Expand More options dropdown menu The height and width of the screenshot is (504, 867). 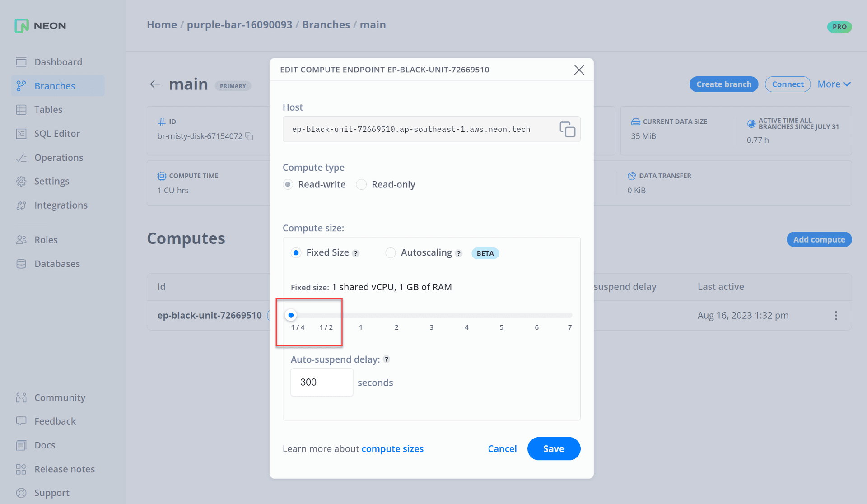(x=834, y=84)
